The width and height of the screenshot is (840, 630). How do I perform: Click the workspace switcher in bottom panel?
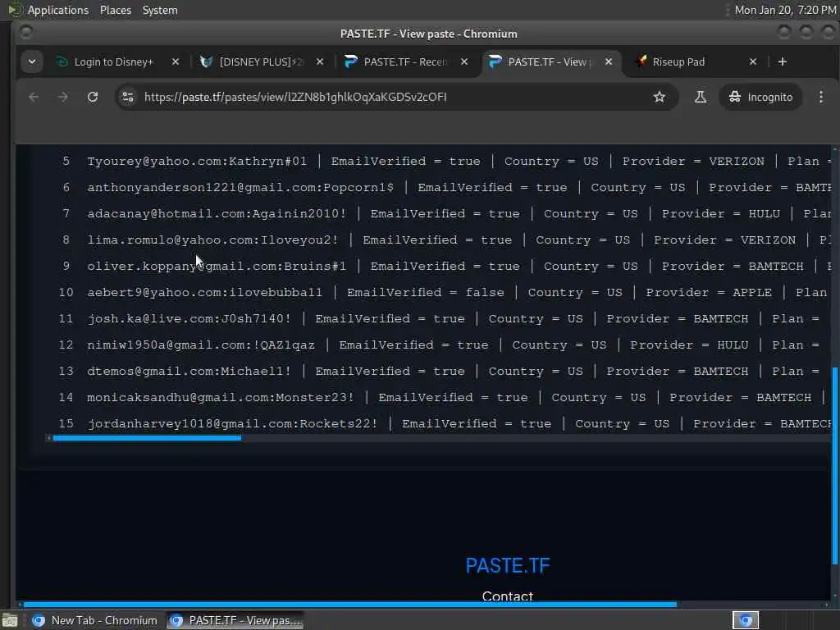[x=746, y=620]
